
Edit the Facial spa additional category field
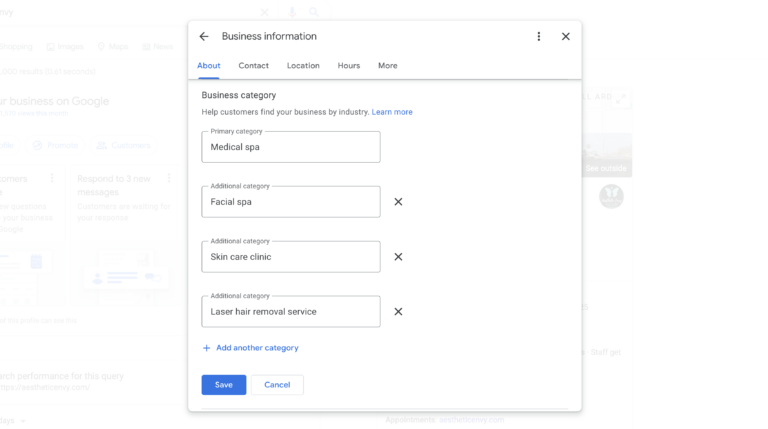(291, 202)
